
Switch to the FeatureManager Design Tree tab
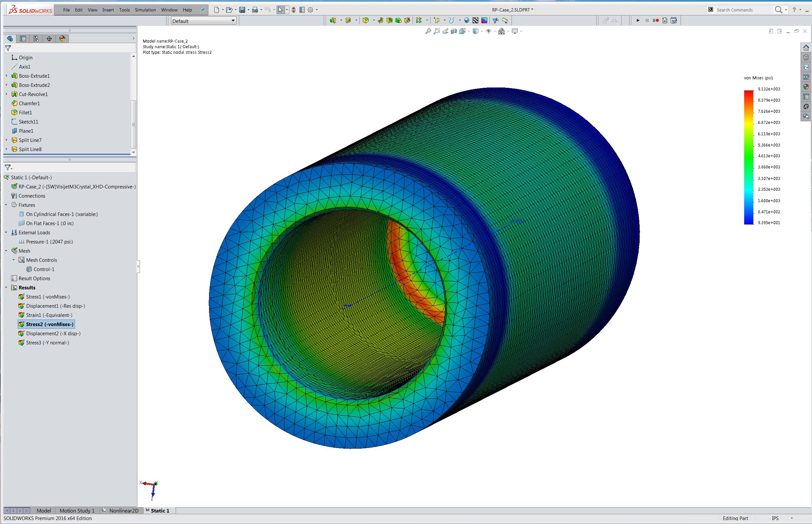click(10, 38)
